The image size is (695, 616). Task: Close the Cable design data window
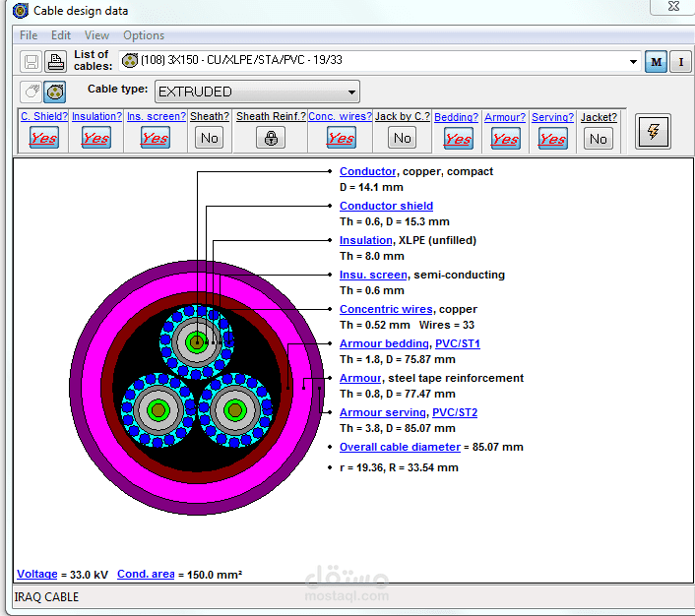tap(673, 6)
